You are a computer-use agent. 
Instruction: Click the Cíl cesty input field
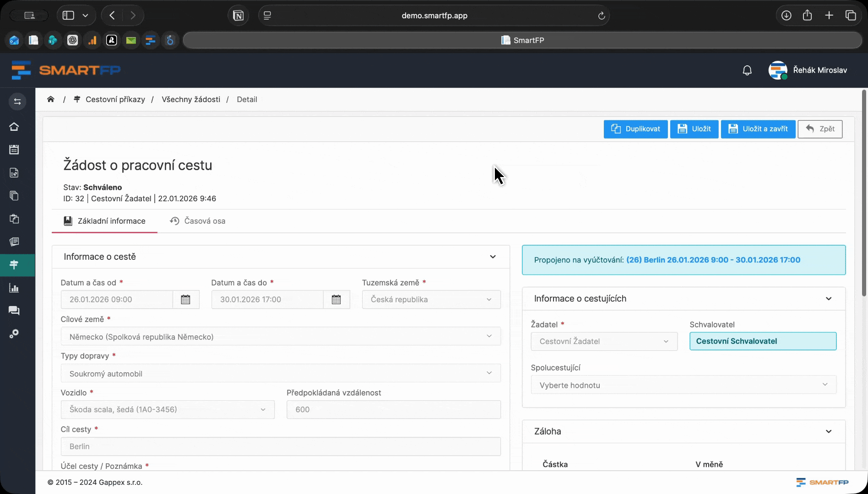(280, 446)
